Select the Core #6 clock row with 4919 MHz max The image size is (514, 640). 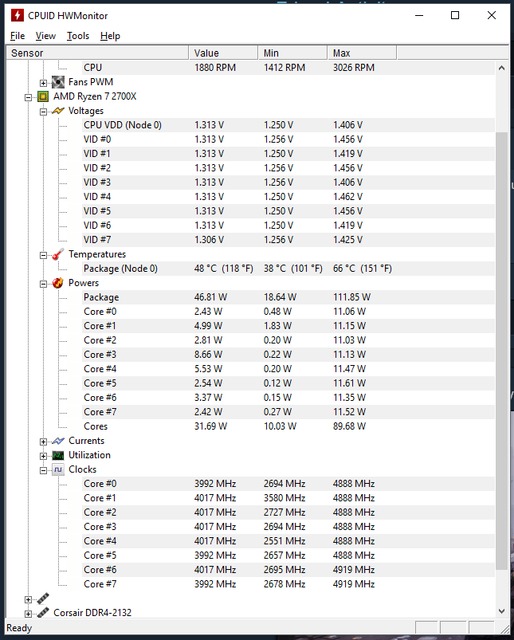point(288,570)
